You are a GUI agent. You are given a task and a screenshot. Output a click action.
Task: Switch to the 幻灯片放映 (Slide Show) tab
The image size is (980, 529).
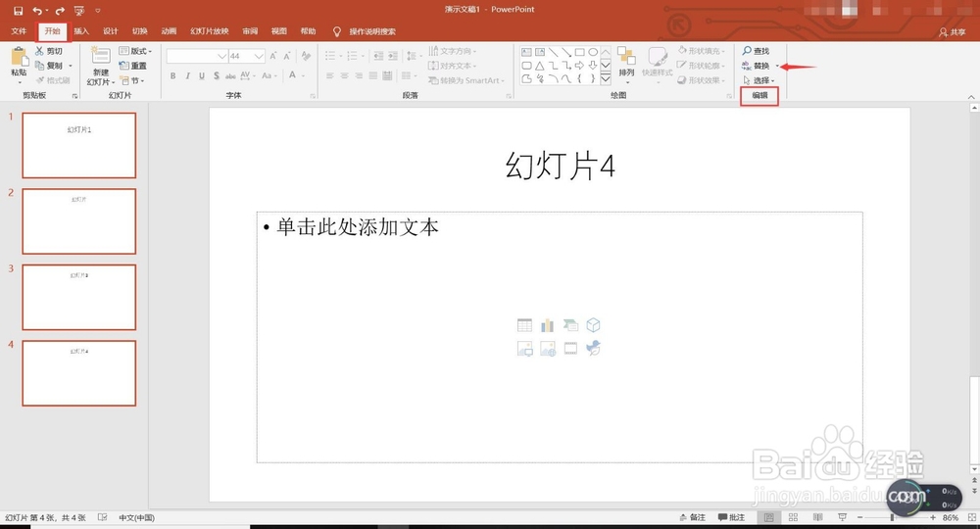tap(210, 31)
